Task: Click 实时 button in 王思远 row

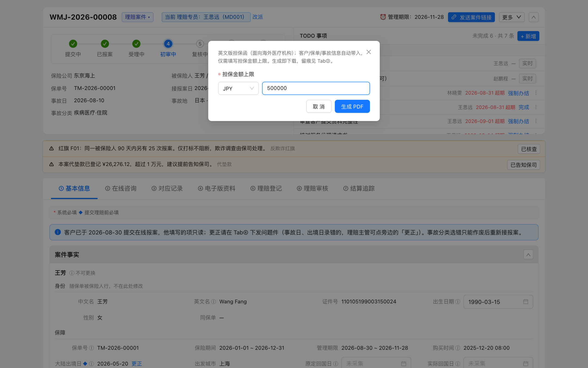Action: (527, 63)
